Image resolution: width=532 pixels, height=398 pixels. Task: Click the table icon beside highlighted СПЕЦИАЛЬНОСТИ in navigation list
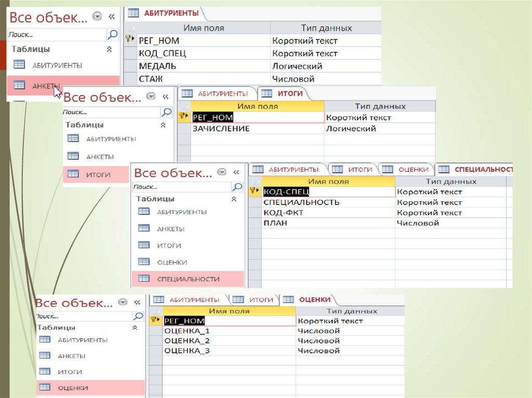143,279
